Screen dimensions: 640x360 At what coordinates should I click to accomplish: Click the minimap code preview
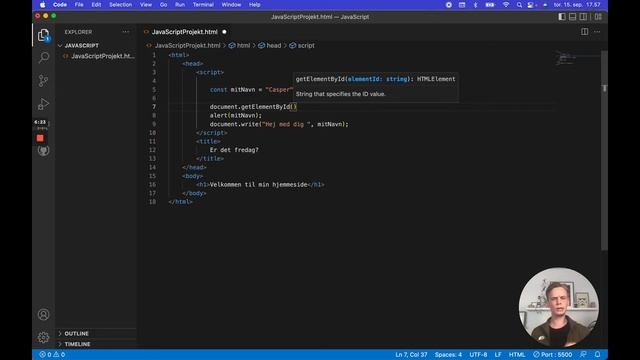click(x=566, y=58)
